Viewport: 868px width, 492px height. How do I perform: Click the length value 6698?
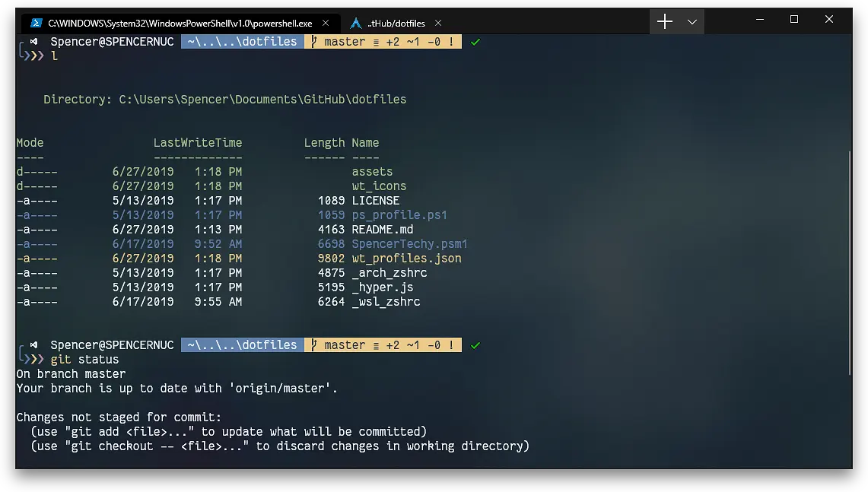coord(331,243)
